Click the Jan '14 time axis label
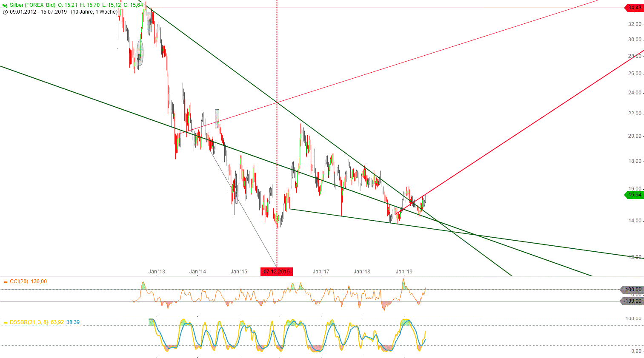644x358 pixels. click(197, 272)
